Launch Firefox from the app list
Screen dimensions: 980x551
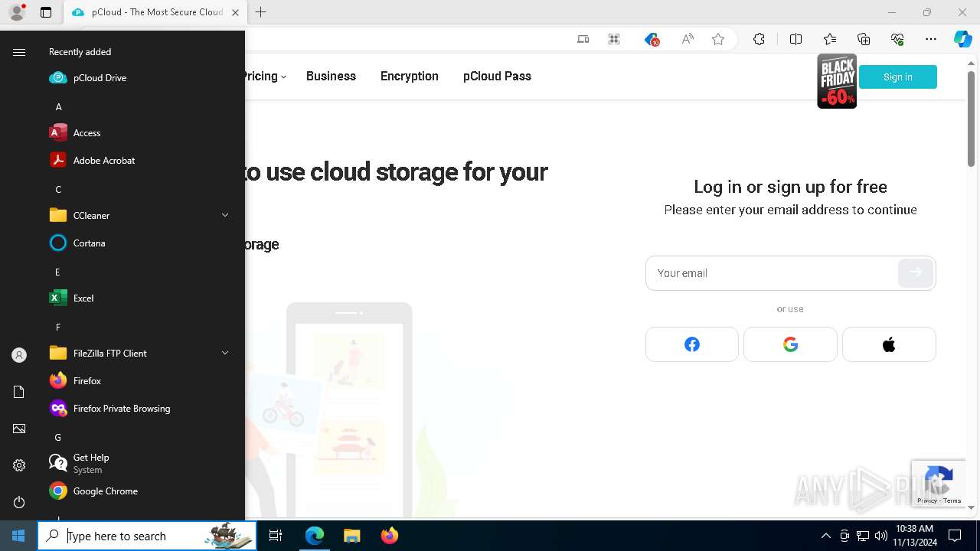tap(138, 380)
